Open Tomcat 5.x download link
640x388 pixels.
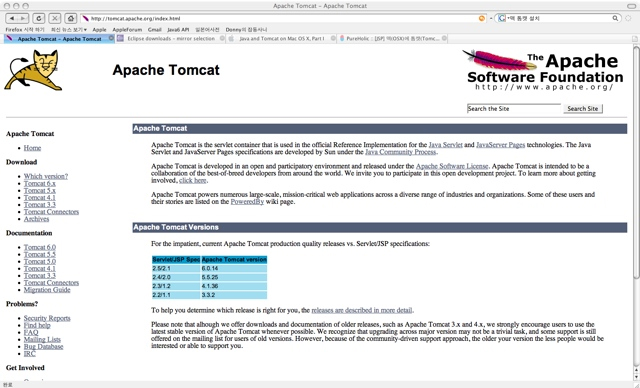click(x=40, y=191)
